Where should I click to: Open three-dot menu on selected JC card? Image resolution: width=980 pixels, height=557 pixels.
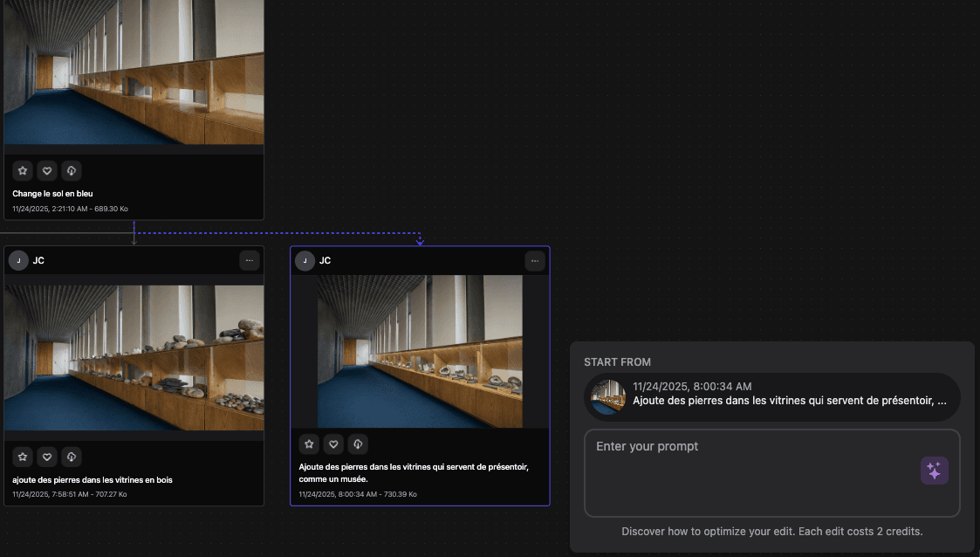pos(535,260)
